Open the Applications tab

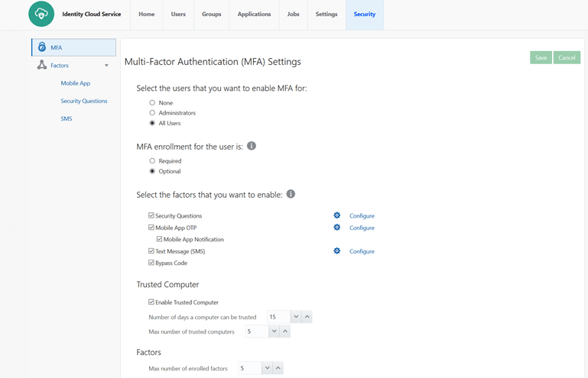(254, 15)
